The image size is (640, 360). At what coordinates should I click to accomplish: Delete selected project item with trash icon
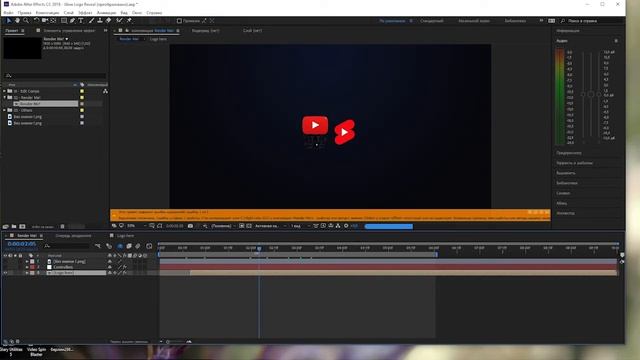[62, 226]
